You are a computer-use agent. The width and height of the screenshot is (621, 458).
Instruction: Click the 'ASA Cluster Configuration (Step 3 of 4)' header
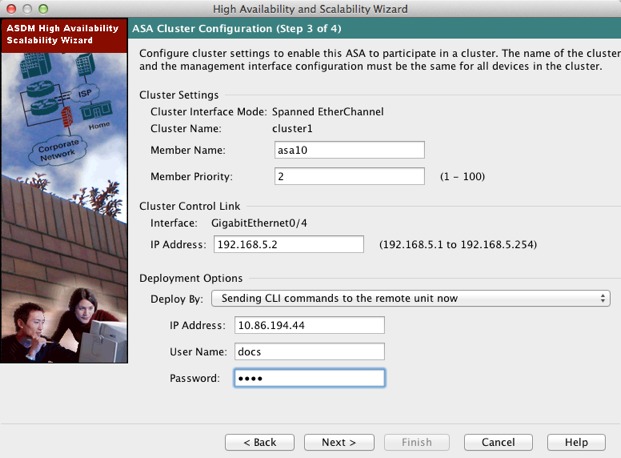237,29
